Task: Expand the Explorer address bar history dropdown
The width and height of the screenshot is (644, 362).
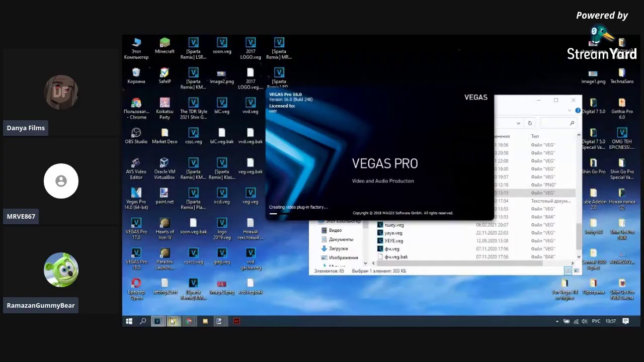Action: click(x=518, y=123)
